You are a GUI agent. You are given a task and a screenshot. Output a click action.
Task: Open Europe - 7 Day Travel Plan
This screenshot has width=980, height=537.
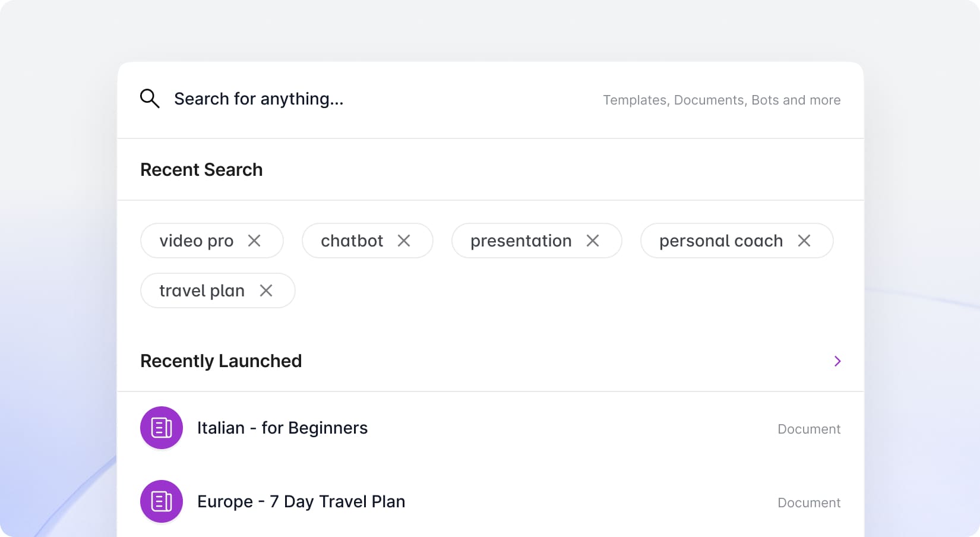coord(301,501)
